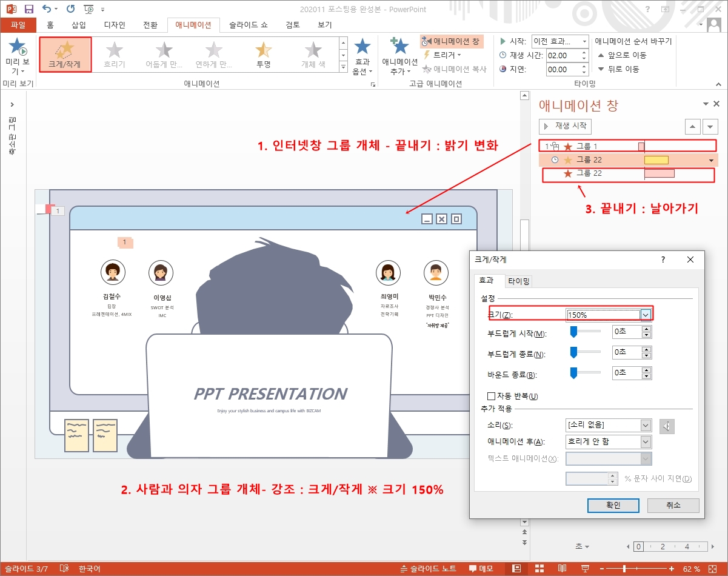This screenshot has height=576, width=728.
Task: Move animation later with 뒤로 이동
Action: pyautogui.click(x=618, y=69)
